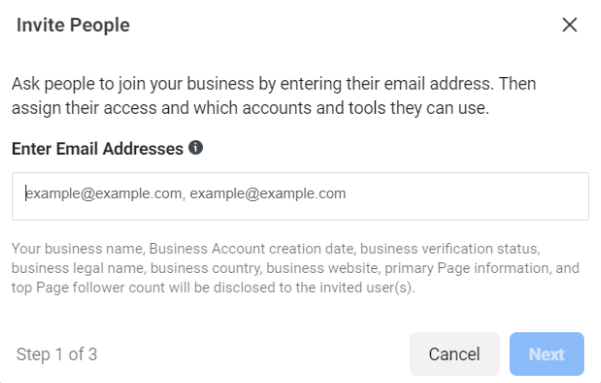Dismiss the dialog with the X icon
601x383 pixels.
[x=570, y=25]
